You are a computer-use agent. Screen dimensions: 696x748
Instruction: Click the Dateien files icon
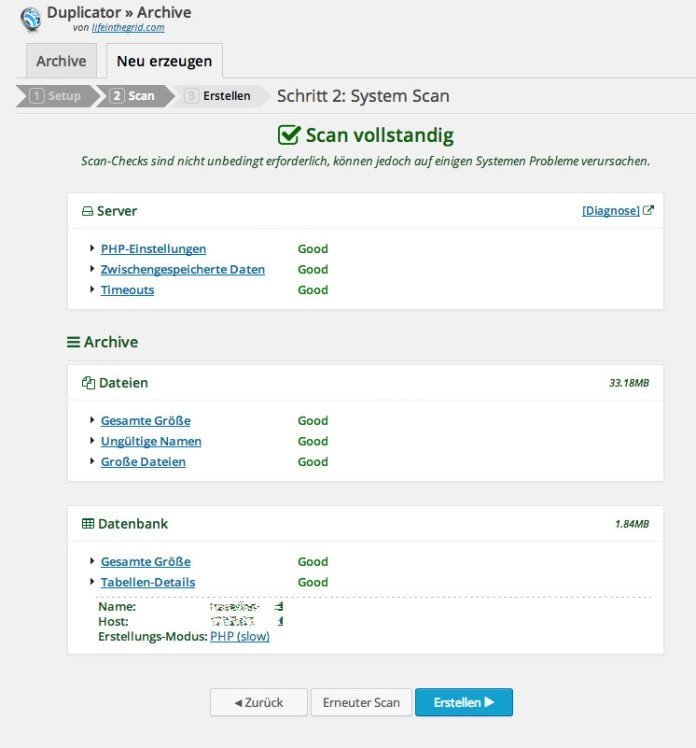pos(88,383)
